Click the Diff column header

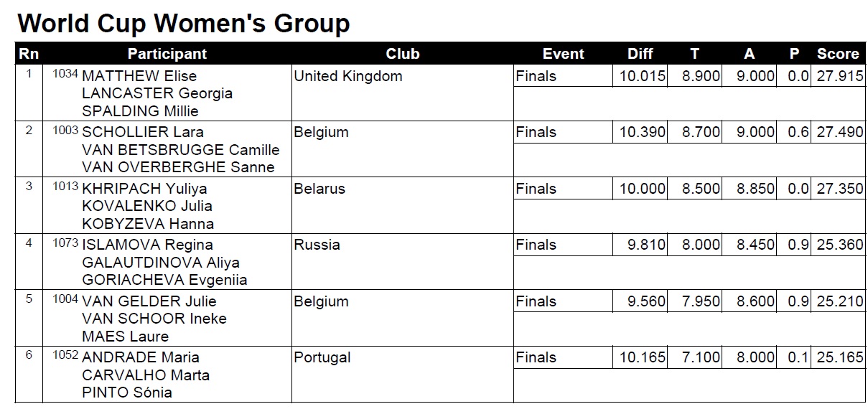tap(640, 54)
